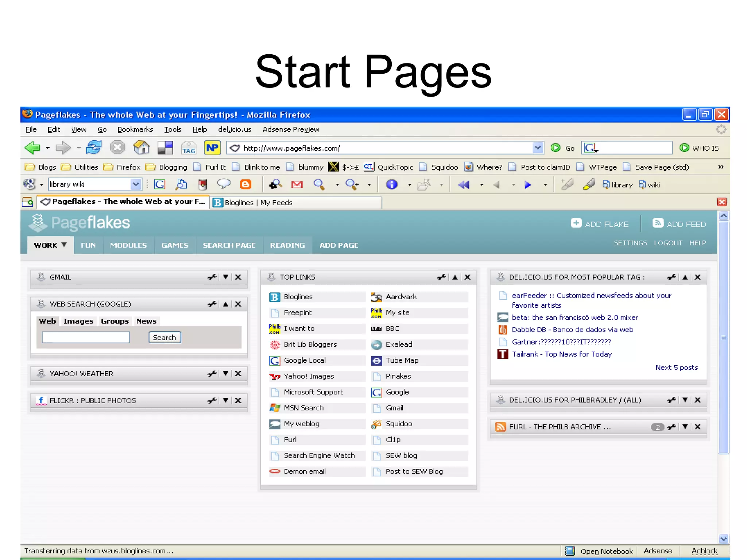Viewport: 747px width, 560px height.
Task: Click the Next 5 posts link
Action: tap(677, 367)
